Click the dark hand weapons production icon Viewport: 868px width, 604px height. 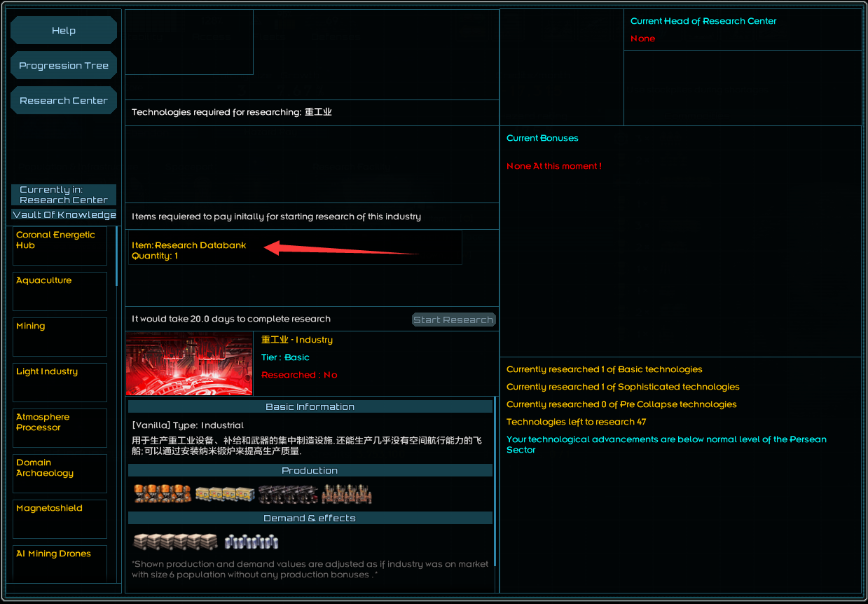[288, 494]
